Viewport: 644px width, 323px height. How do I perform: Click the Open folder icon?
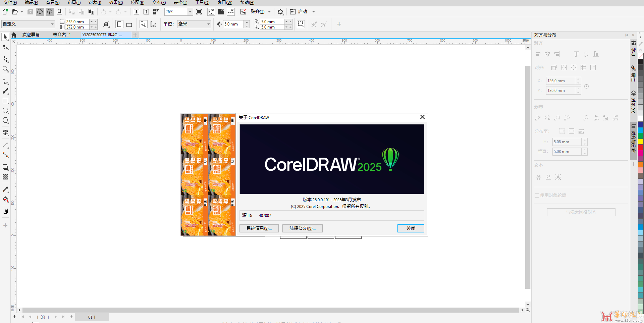click(15, 12)
